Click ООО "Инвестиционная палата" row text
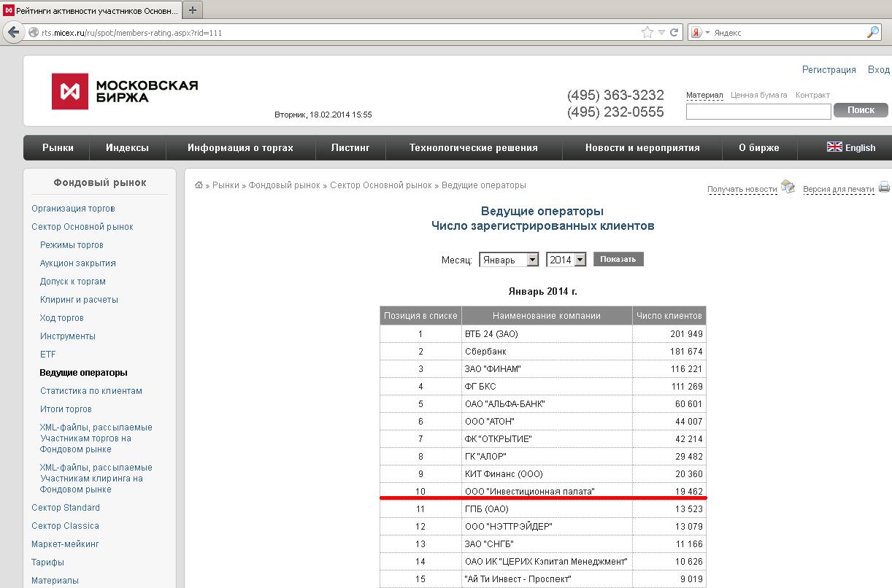Viewport: 892px width, 588px height. pos(529,492)
